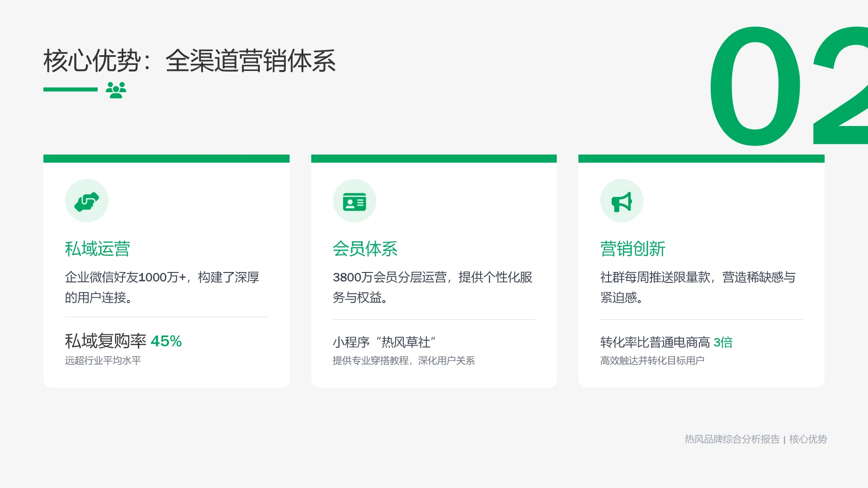Click the 会员体系 heading
Viewport: 868px width, 488px height.
point(365,249)
